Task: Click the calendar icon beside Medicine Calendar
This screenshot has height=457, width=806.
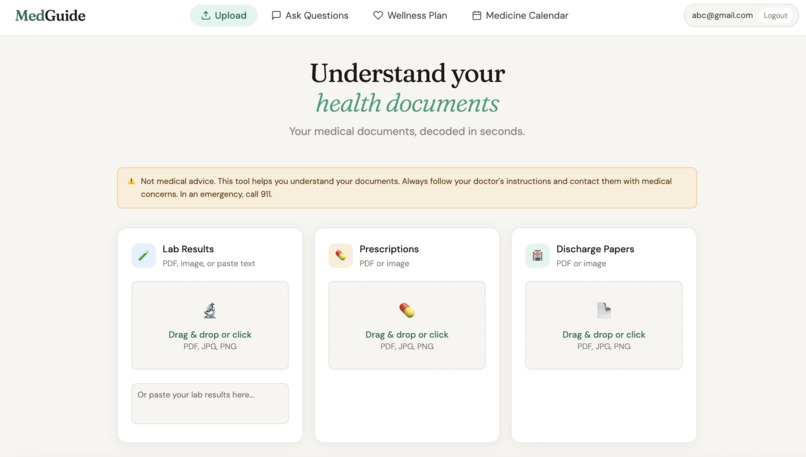Action: click(x=477, y=15)
